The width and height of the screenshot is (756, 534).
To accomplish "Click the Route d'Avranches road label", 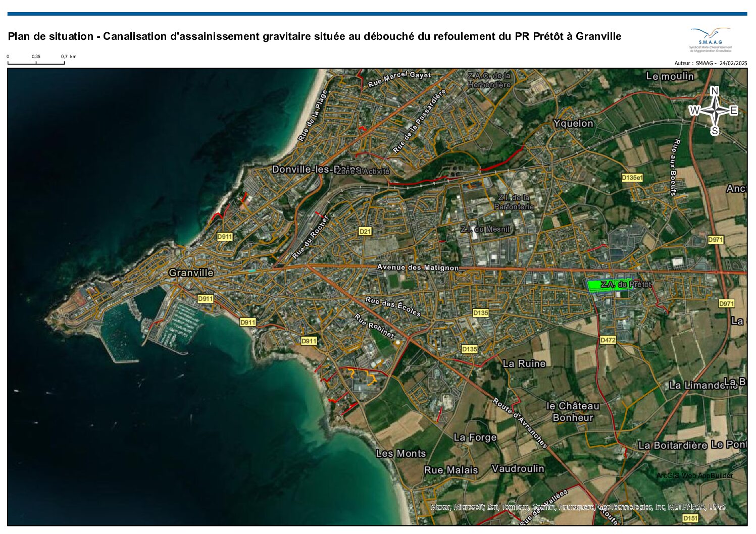I will 520,423.
